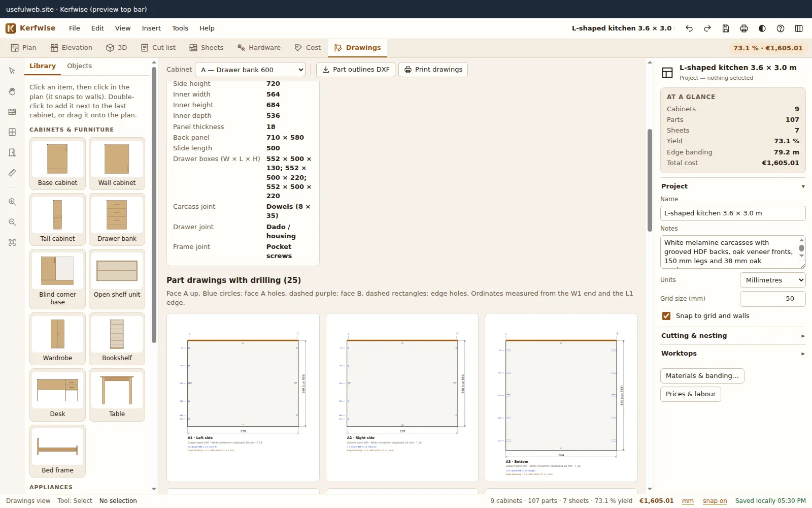
Task: Toggle snap on in status bar
Action: point(715,501)
